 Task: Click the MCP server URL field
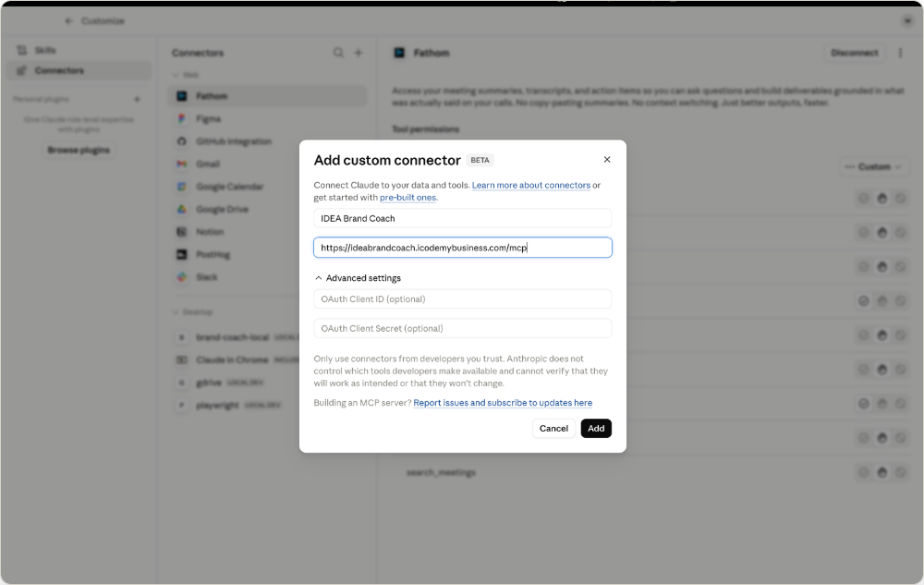(463, 248)
